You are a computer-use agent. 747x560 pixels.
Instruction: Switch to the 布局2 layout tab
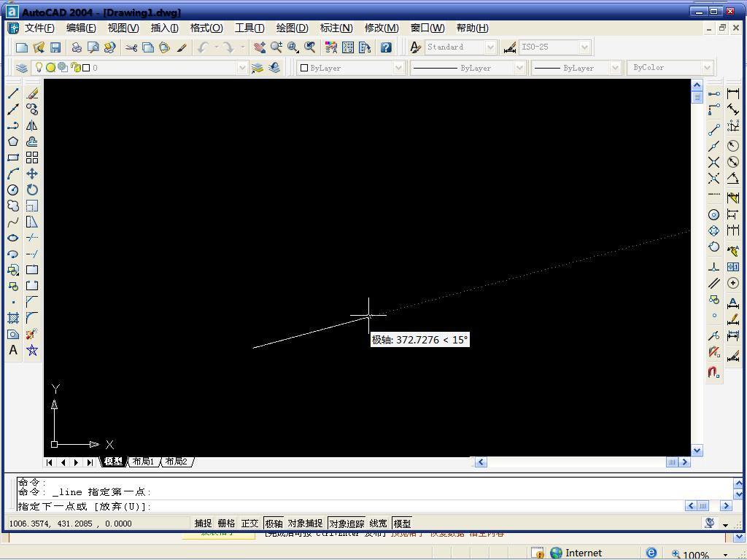click(x=177, y=462)
